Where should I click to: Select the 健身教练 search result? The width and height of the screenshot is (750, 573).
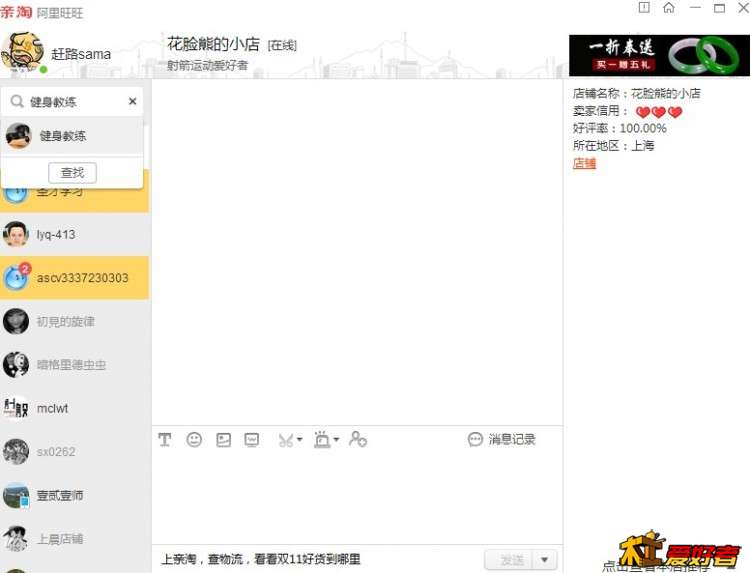(x=72, y=136)
